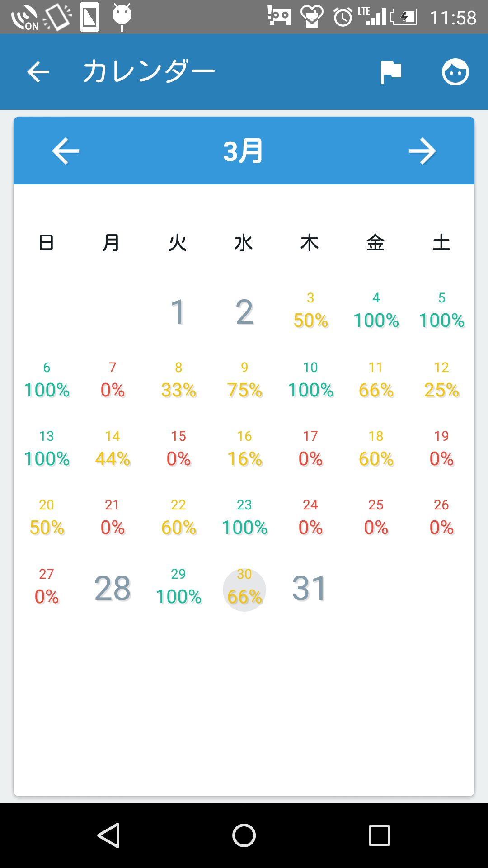Open day 3 with 50% progress

310,311
